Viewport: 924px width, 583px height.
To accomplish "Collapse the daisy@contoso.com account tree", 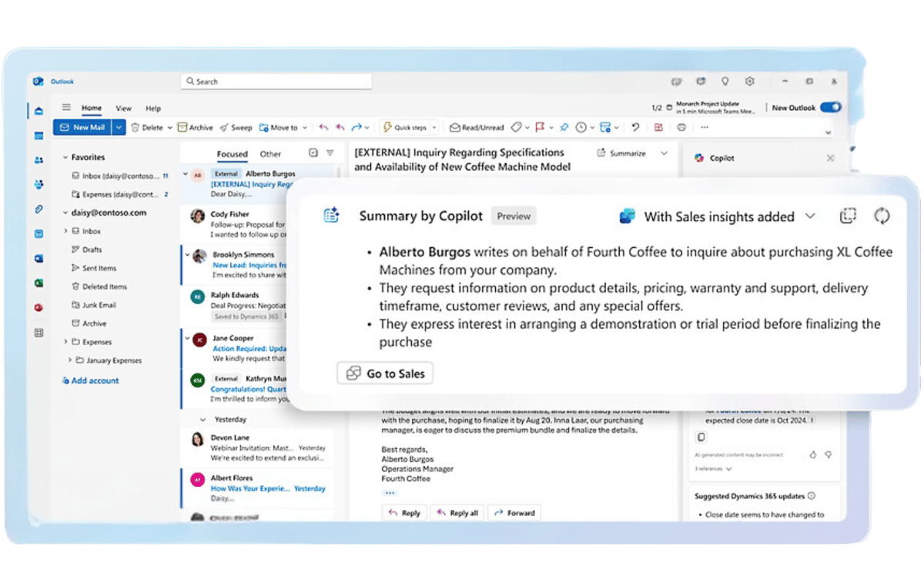I will pyautogui.click(x=65, y=213).
